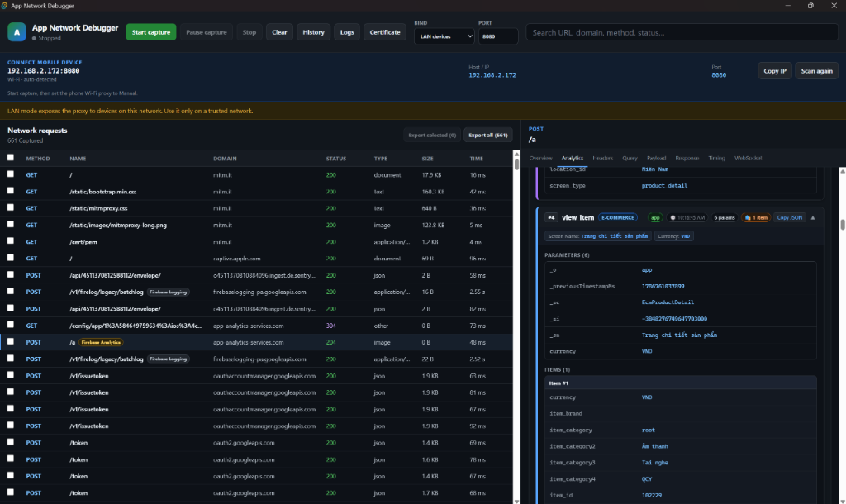Collapse the #4 view item event card
The height and width of the screenshot is (504, 846).
(813, 218)
